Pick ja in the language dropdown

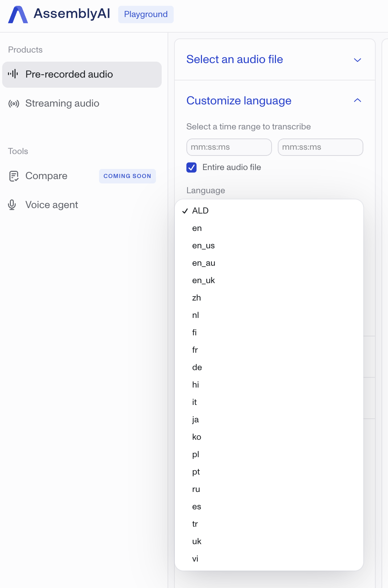pyautogui.click(x=195, y=419)
